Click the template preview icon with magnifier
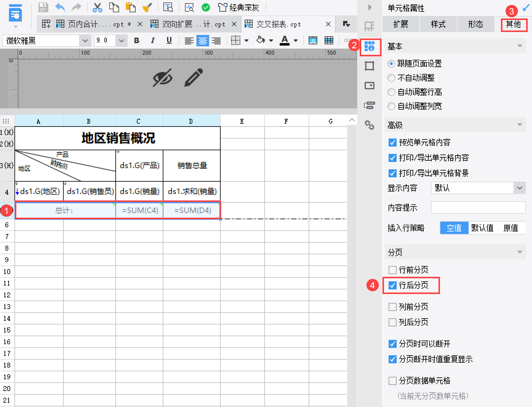Viewport: 532px width, 407px height. 168,7
